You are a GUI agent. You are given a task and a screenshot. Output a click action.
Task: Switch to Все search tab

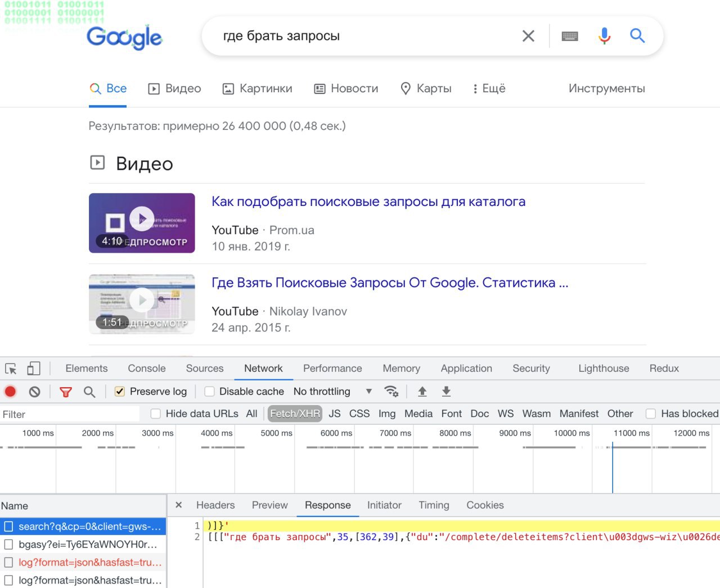point(108,88)
